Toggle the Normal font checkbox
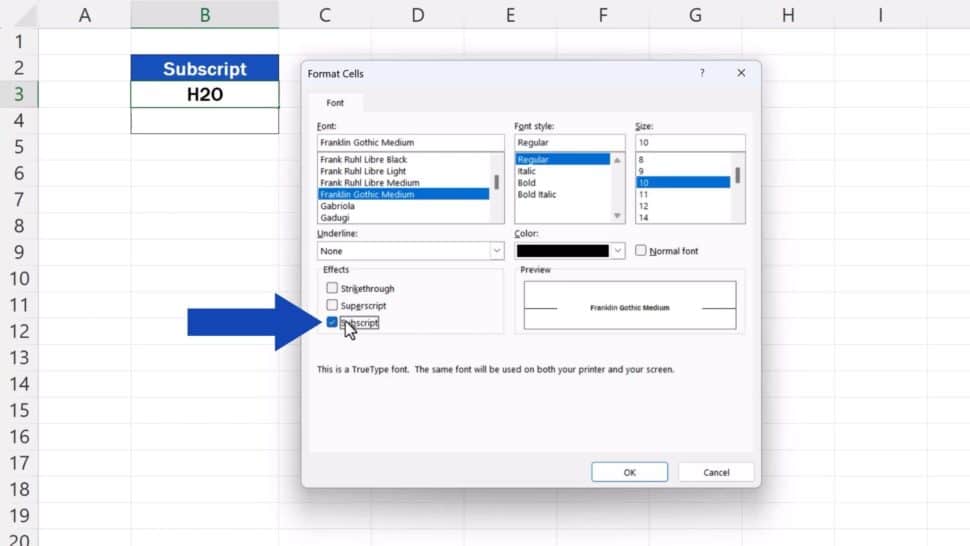 (641, 251)
